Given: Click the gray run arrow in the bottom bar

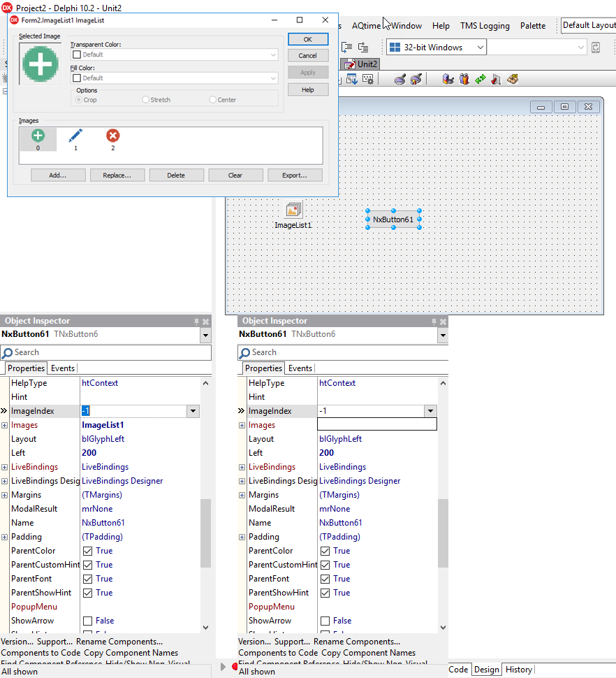Looking at the screenshot, I should [223, 667].
